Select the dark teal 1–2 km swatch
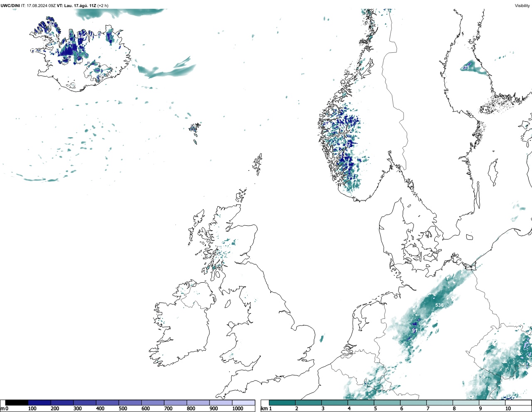 283,402
